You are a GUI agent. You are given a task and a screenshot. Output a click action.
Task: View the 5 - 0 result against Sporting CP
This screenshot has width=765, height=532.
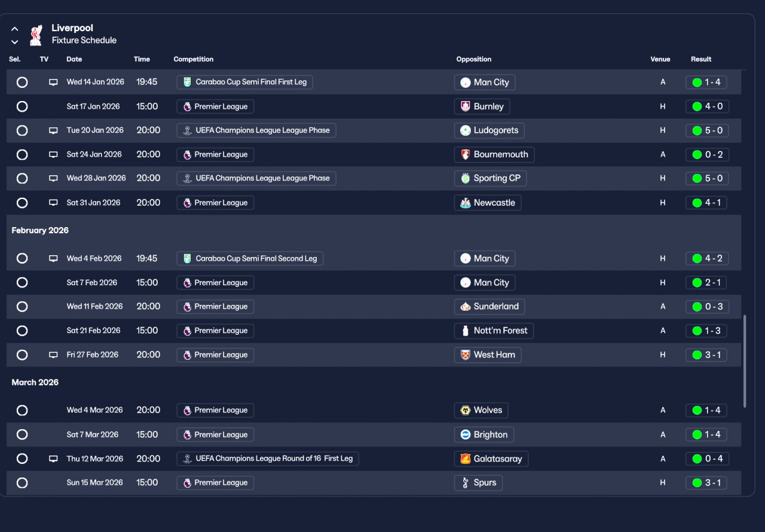(706, 178)
